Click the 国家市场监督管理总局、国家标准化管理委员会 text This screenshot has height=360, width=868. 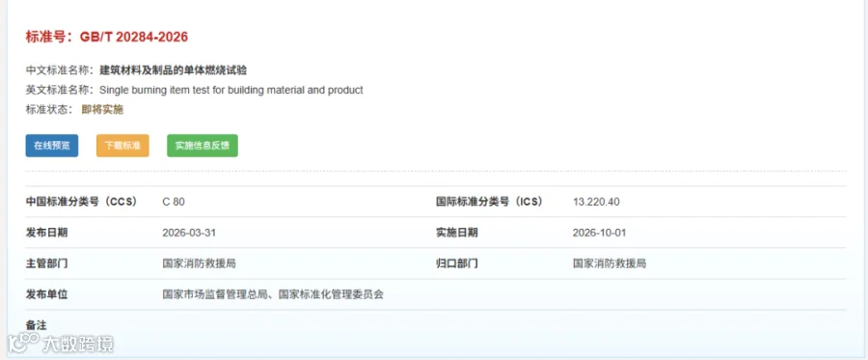[273, 294]
